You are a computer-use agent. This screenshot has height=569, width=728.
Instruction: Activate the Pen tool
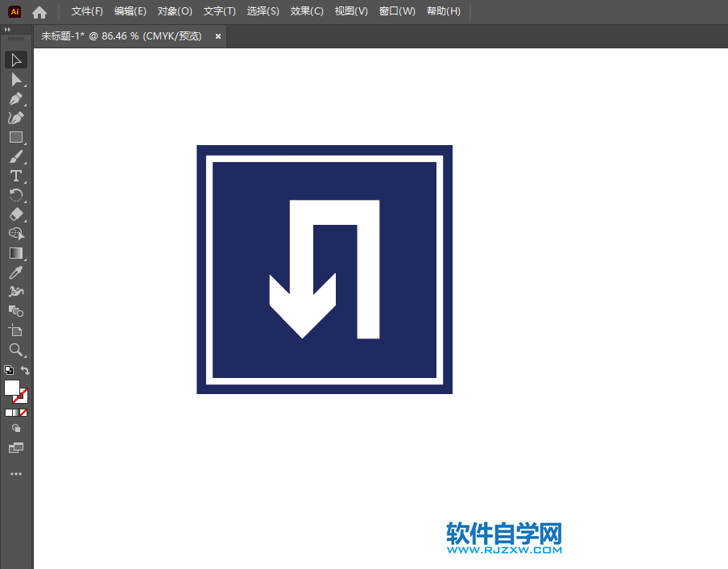[16, 98]
